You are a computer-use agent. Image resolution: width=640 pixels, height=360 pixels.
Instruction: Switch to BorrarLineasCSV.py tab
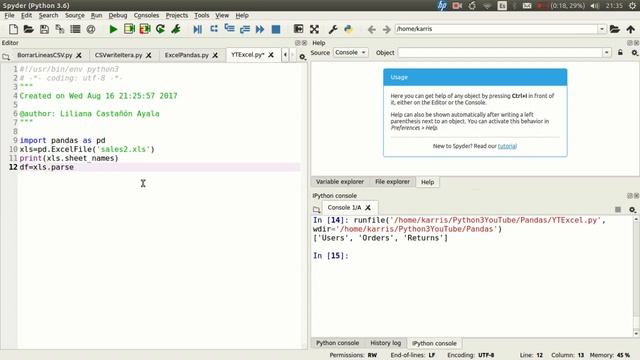pyautogui.click(x=44, y=55)
